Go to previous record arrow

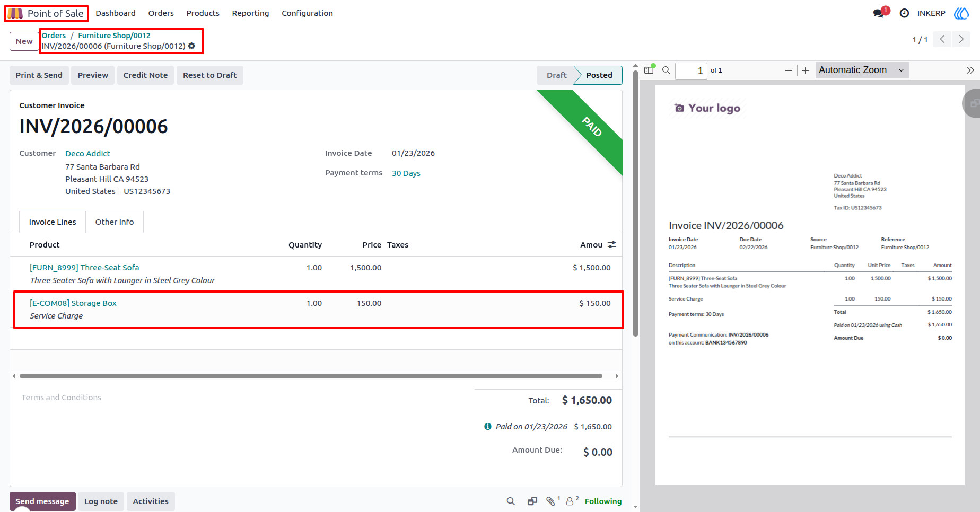point(942,39)
